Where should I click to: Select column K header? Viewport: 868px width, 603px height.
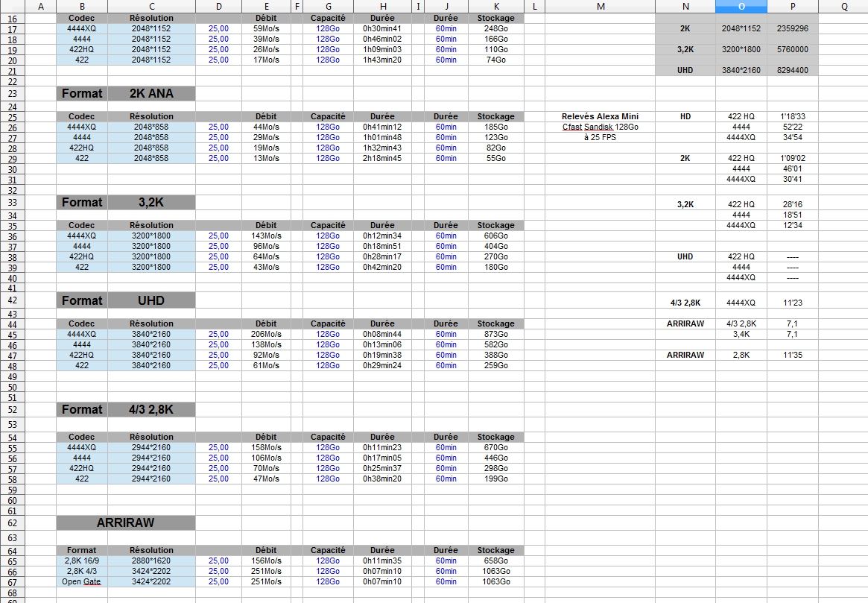(x=496, y=7)
